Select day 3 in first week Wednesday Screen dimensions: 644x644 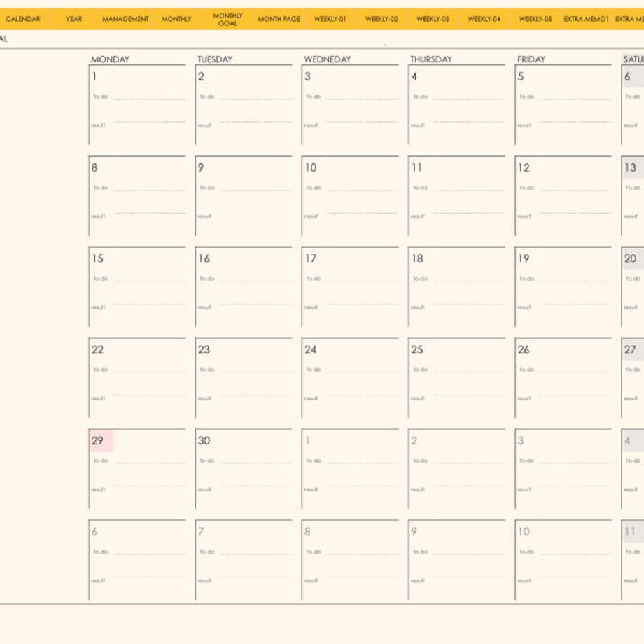tap(307, 76)
